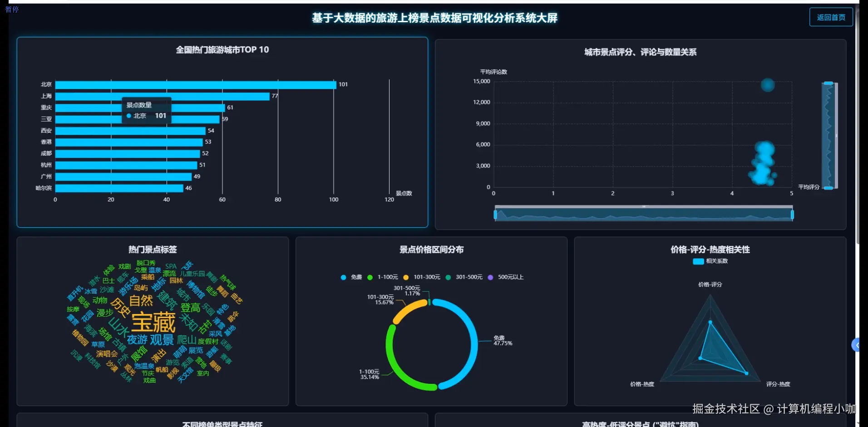Click the highest bubble in the scatter chart

[768, 85]
